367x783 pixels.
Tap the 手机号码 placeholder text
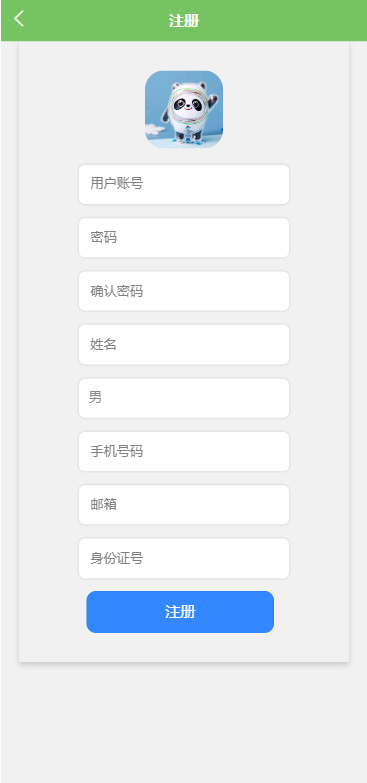[x=116, y=451]
